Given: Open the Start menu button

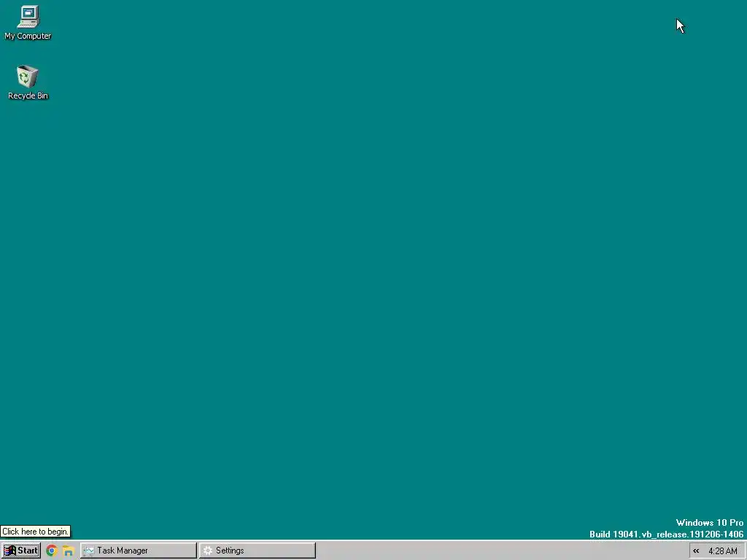Looking at the screenshot, I should (21, 551).
